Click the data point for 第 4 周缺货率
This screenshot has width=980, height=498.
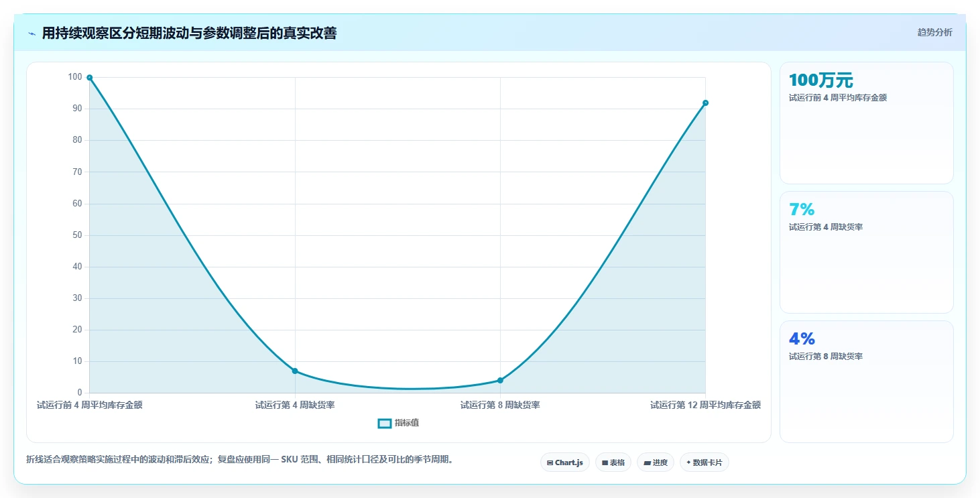pyautogui.click(x=295, y=371)
